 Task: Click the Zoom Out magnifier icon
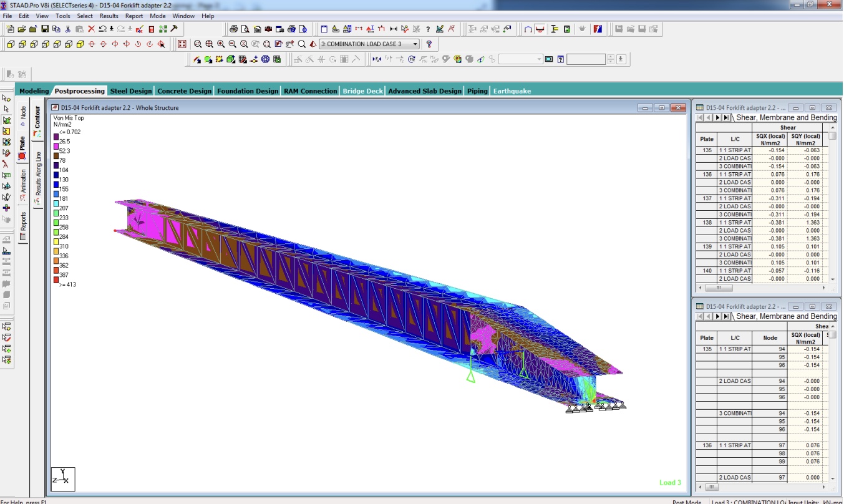click(232, 44)
